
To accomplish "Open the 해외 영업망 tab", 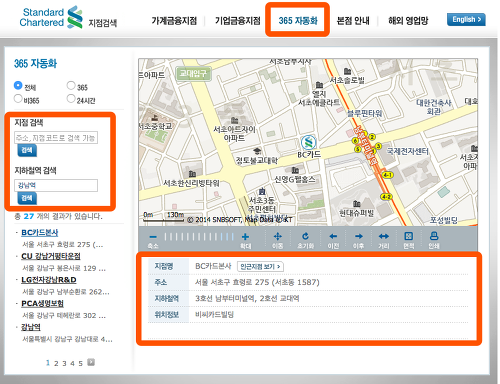I will tap(408, 21).
